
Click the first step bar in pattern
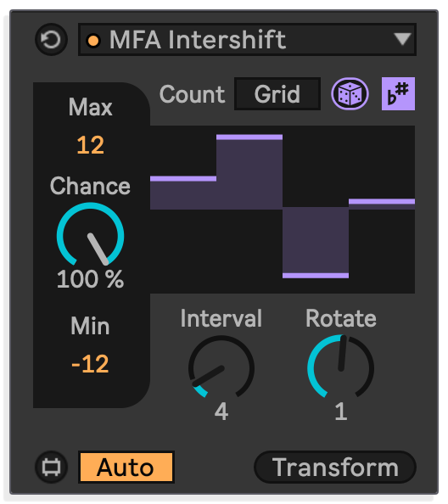click(183, 193)
